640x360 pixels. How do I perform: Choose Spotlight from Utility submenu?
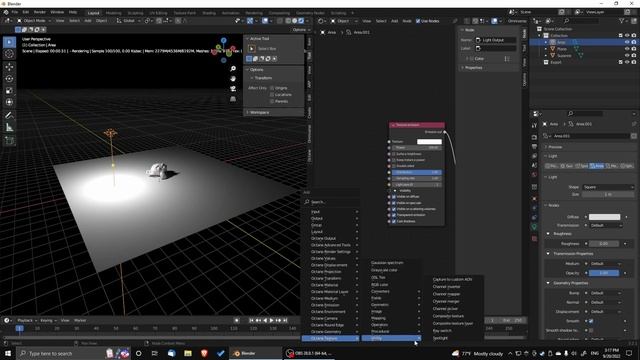pyautogui.click(x=440, y=338)
